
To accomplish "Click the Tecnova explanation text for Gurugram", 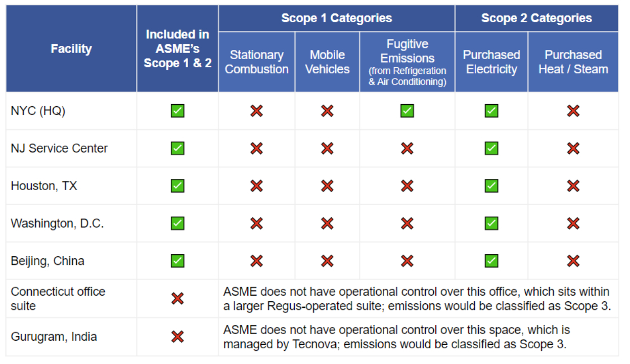I will 397,337.
